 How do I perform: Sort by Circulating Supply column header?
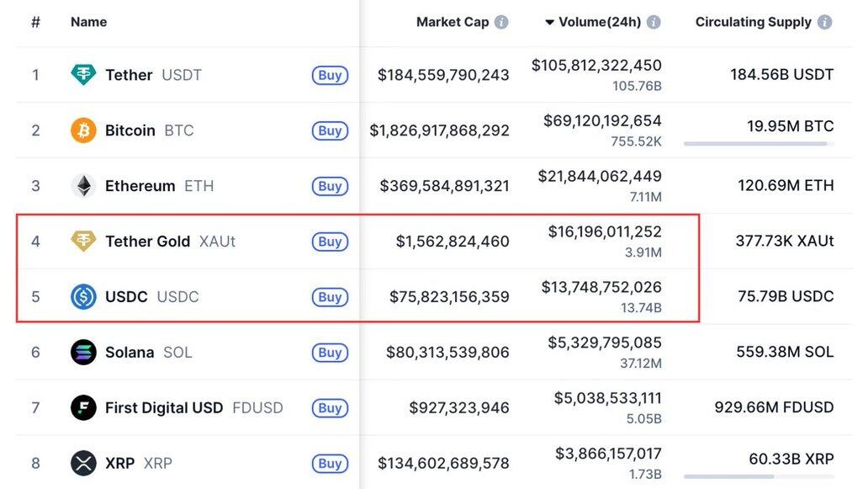coord(754,23)
